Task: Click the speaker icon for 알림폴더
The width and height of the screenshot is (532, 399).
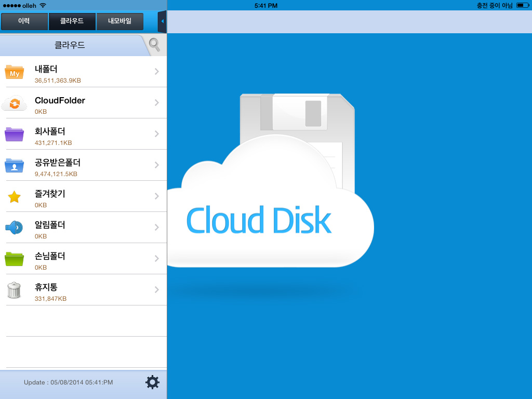Action: (14, 228)
